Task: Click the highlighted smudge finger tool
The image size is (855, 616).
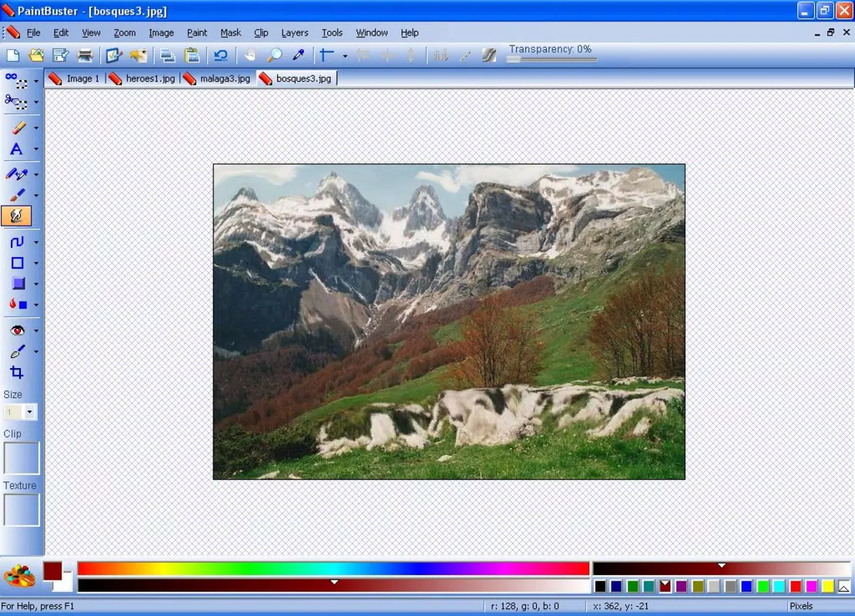Action: 16,216
